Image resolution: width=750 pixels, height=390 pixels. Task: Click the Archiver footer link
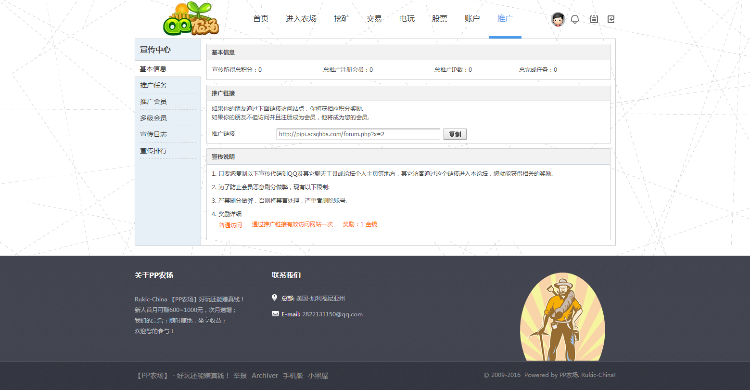point(265,376)
